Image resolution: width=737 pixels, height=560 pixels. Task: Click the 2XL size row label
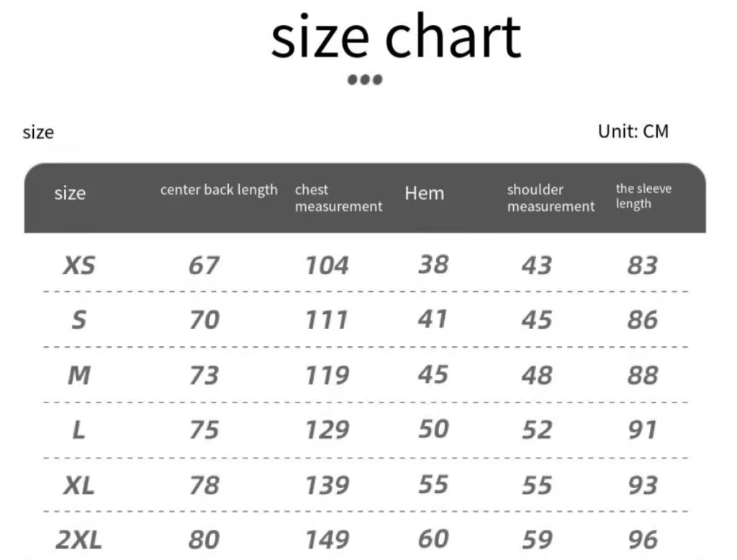click(x=78, y=539)
